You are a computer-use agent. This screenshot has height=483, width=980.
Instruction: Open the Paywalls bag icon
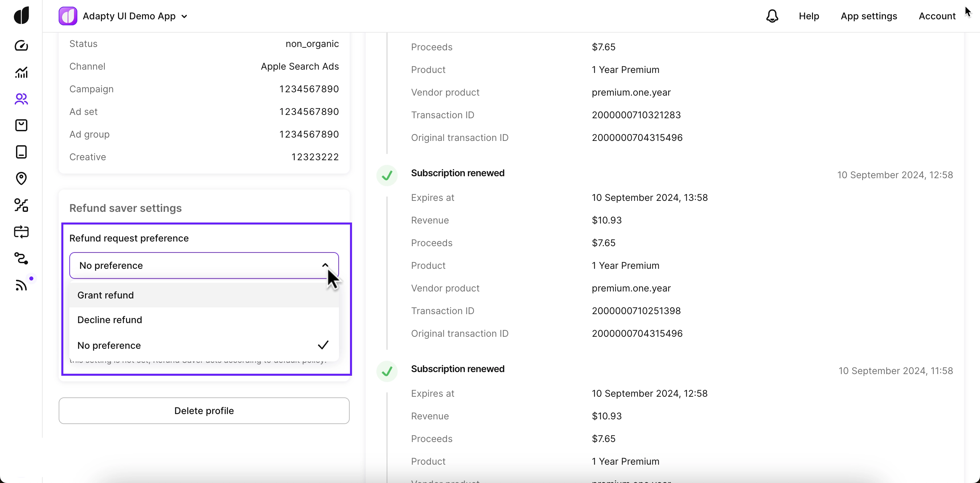point(22,125)
